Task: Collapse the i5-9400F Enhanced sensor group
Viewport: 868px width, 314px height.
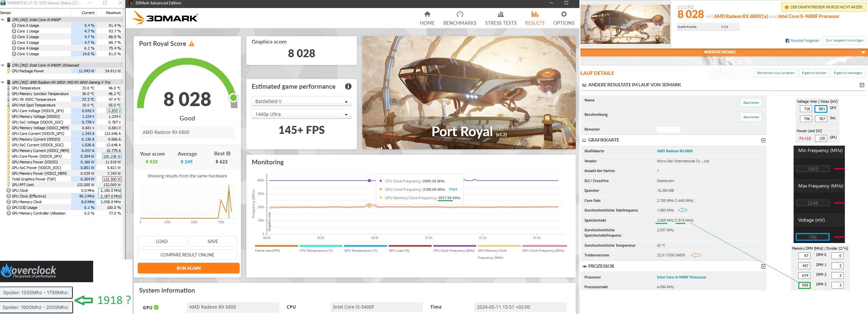Action: (x=3, y=65)
